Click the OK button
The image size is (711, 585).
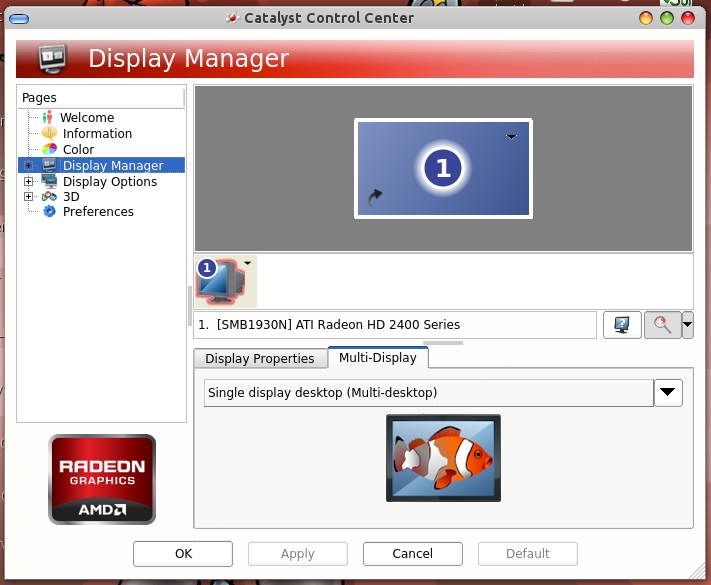pos(183,554)
